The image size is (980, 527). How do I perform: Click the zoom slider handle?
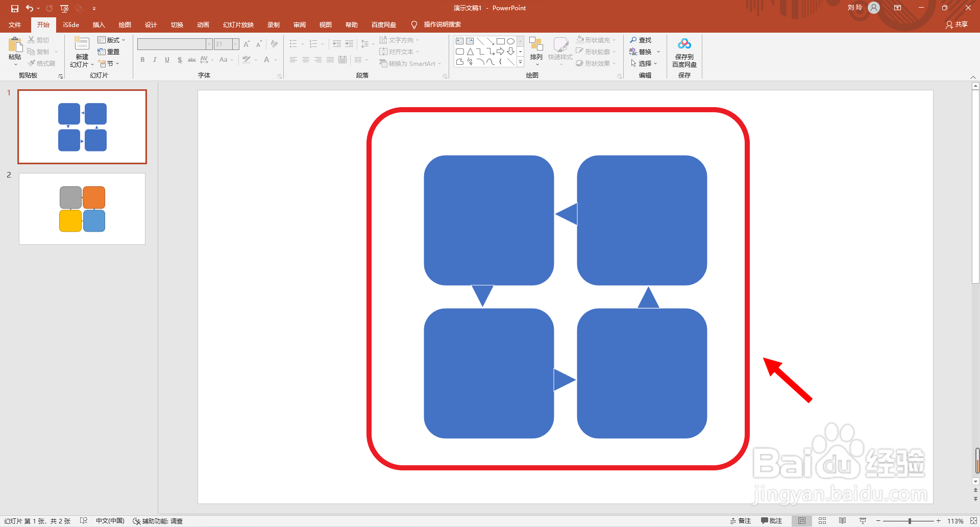pyautogui.click(x=910, y=521)
